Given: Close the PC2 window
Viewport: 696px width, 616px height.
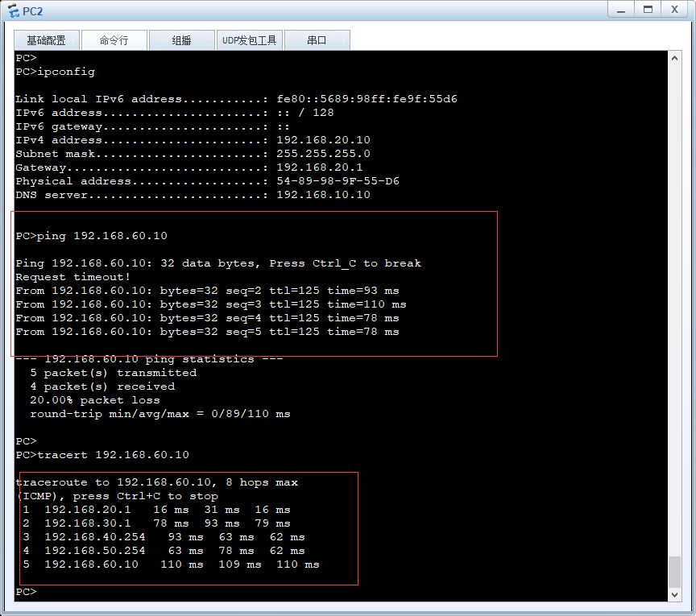Looking at the screenshot, I should pyautogui.click(x=675, y=10).
